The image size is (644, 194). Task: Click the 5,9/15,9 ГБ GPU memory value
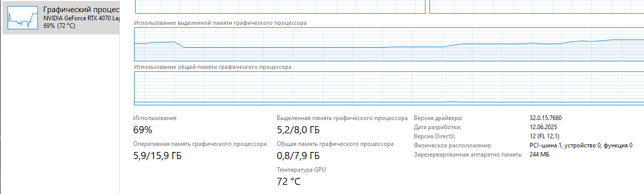click(x=157, y=156)
